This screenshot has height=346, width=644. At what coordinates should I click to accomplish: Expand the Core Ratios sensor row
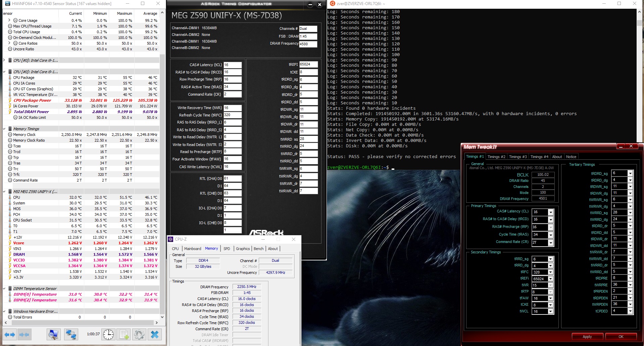coord(9,43)
